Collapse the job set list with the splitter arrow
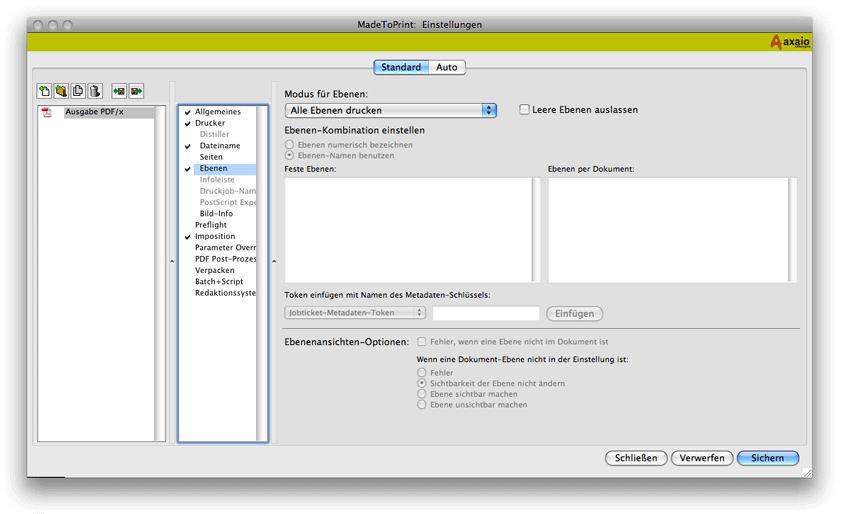 point(172,261)
